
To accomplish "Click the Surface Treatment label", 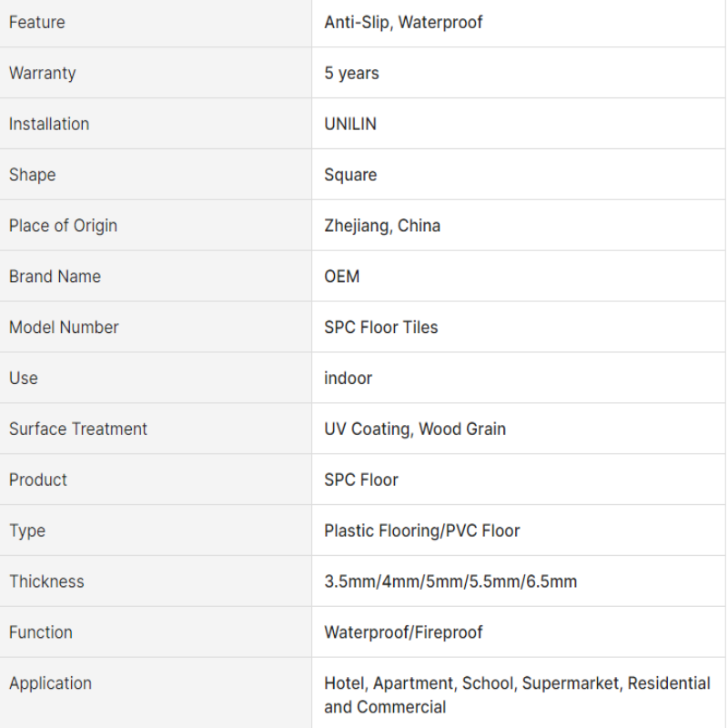I will (78, 429).
